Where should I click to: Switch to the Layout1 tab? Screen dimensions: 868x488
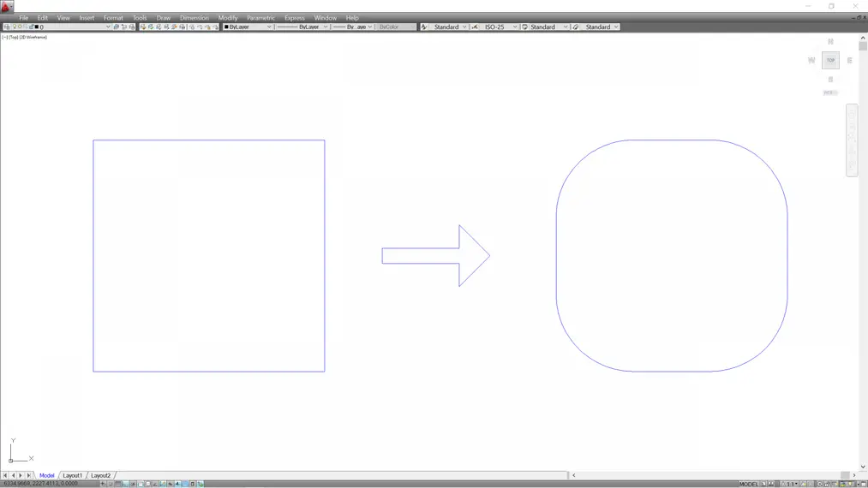(x=73, y=475)
